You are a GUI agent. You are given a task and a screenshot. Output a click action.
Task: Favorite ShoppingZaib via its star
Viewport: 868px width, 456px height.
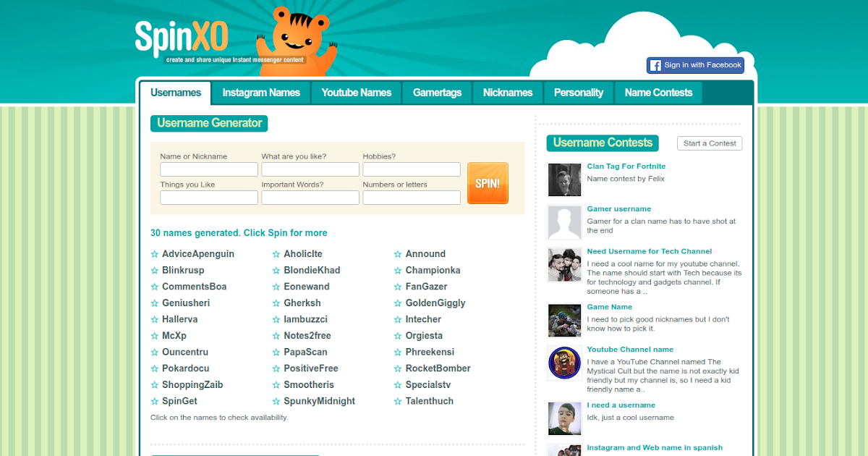(x=155, y=385)
